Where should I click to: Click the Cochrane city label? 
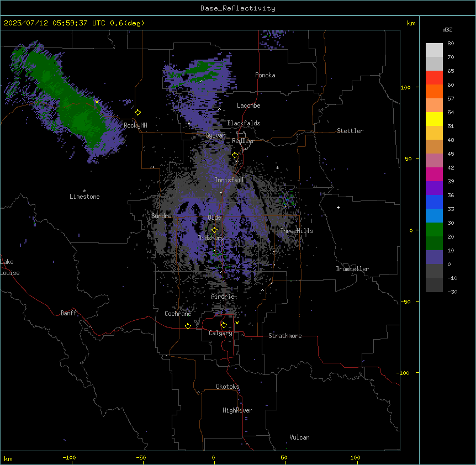[178, 314]
